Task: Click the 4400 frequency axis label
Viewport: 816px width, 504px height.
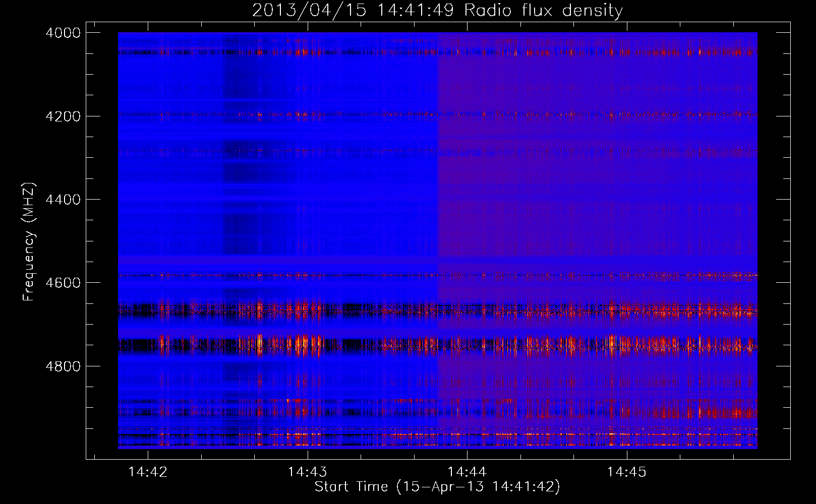Action: [63, 200]
